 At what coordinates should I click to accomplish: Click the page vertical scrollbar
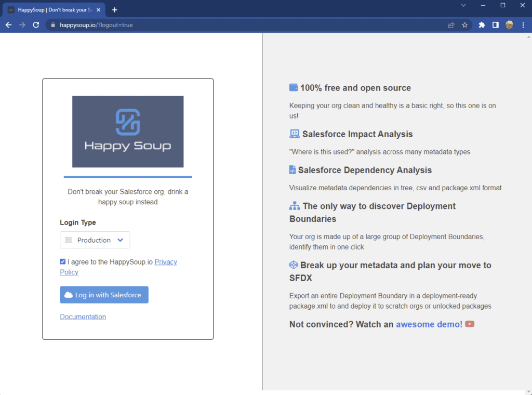(x=528, y=214)
